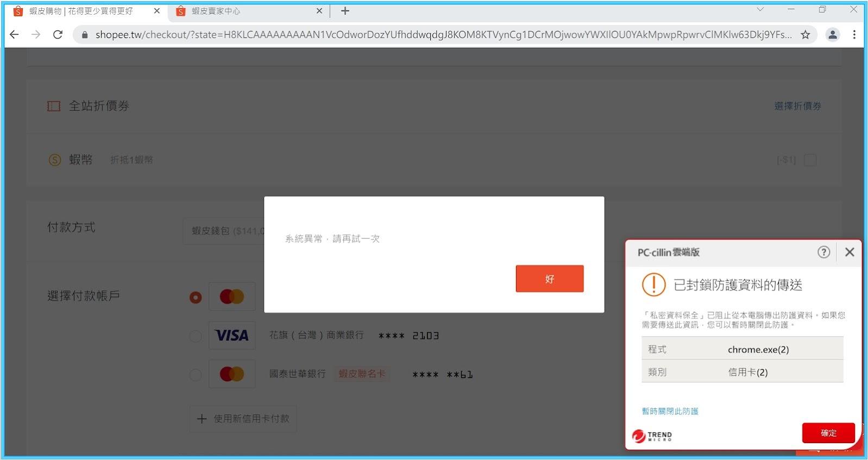Click the 已封鎖防護資料的傳送 heading
868x460 pixels.
click(738, 285)
